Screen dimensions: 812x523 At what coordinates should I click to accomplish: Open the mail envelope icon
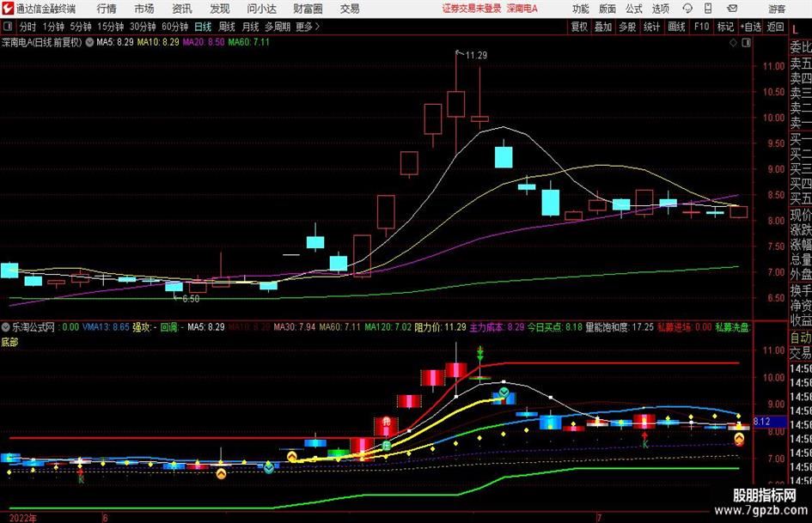(732, 9)
